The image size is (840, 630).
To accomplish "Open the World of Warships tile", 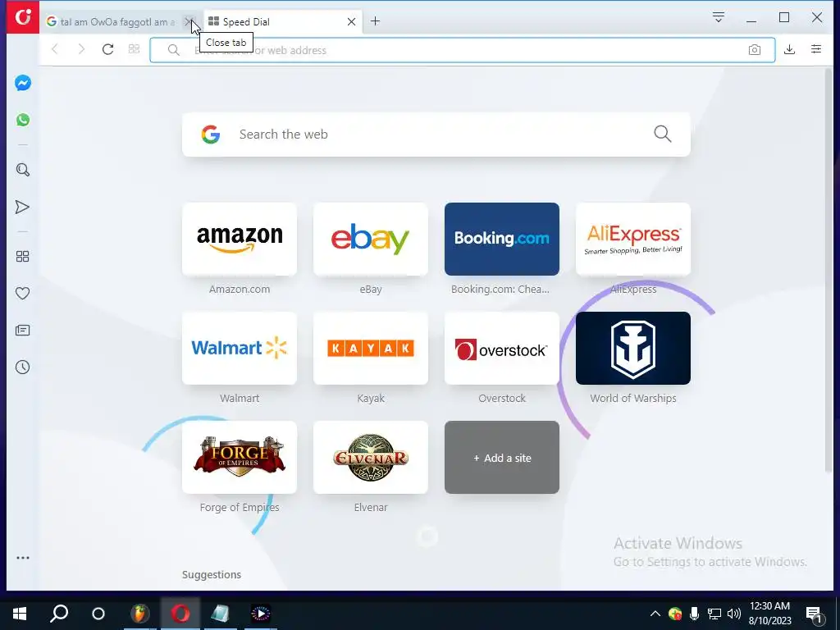I will tap(633, 348).
